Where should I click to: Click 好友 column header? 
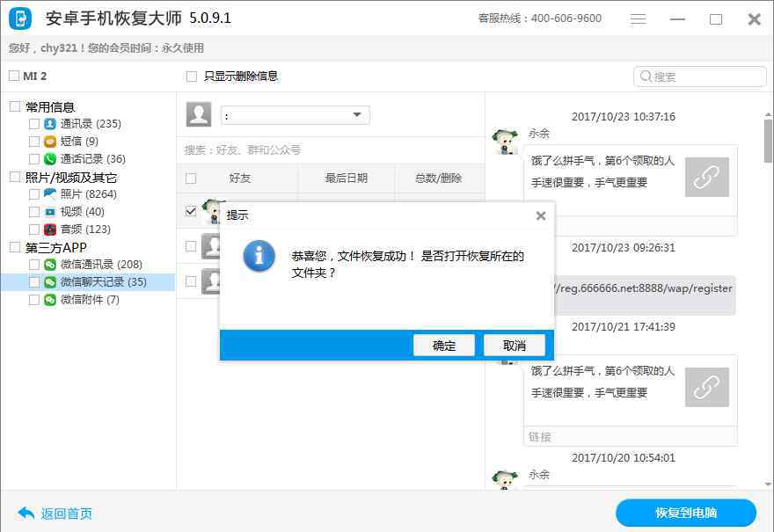pos(240,179)
